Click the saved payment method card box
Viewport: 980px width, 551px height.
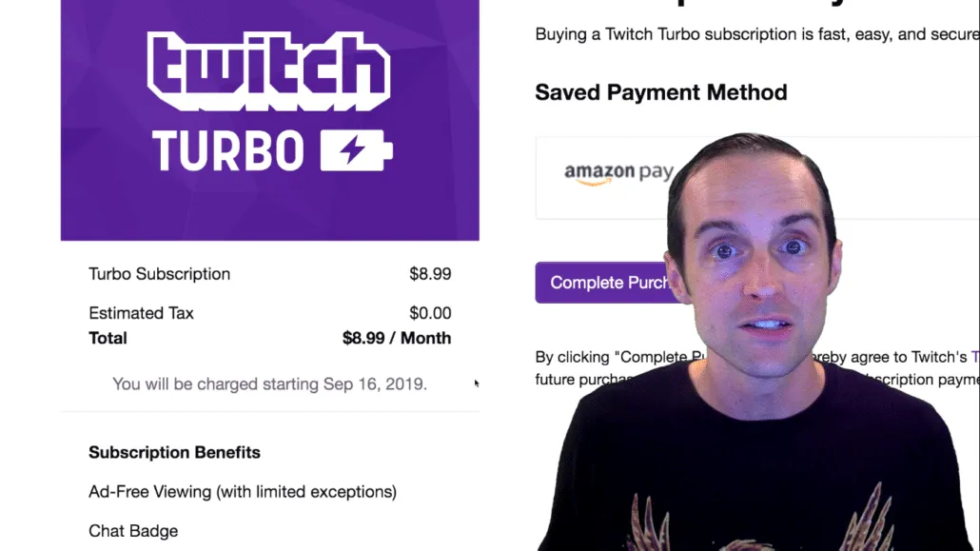click(756, 178)
